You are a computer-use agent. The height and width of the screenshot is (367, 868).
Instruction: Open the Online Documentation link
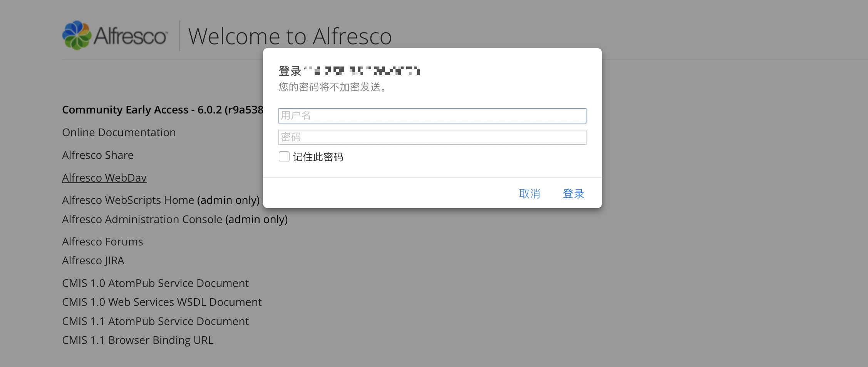[x=119, y=132]
